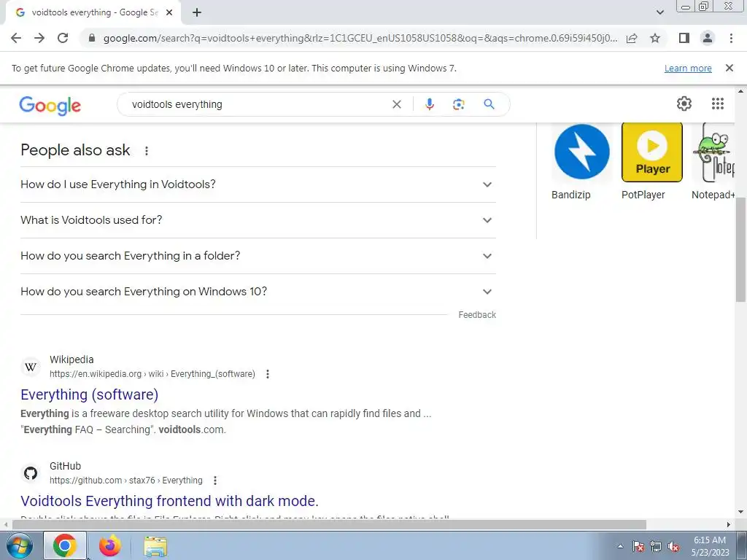Image resolution: width=747 pixels, height=560 pixels.
Task: Open Wikipedia result options three dots
Action: [x=268, y=374]
